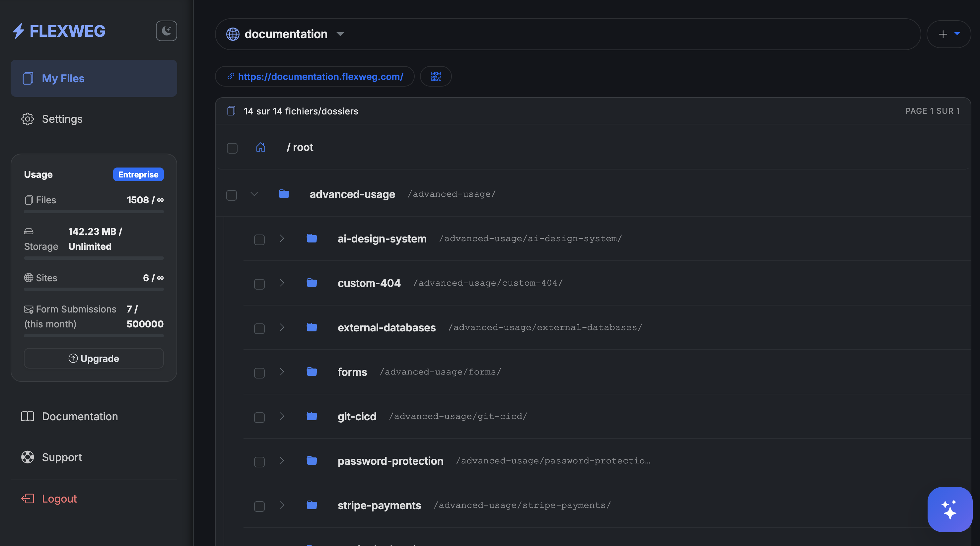The height and width of the screenshot is (546, 980).
Task: Click the /advanced-usage/git-cicd/ path text
Action: pos(458,417)
